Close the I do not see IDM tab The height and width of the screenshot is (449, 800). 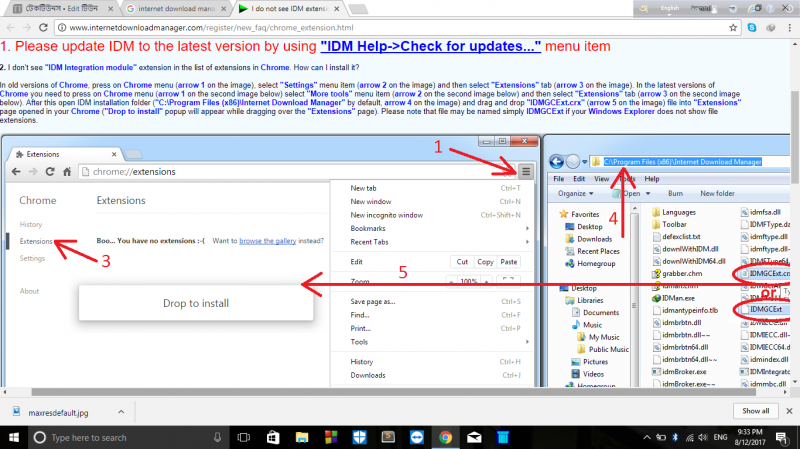[x=336, y=9]
